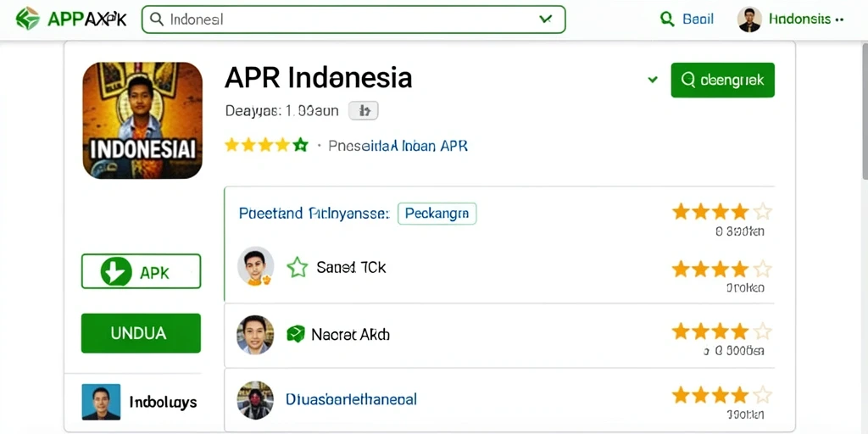Click the Deayas: 1. 00aun text
The image size is (868, 434).
pos(281,111)
